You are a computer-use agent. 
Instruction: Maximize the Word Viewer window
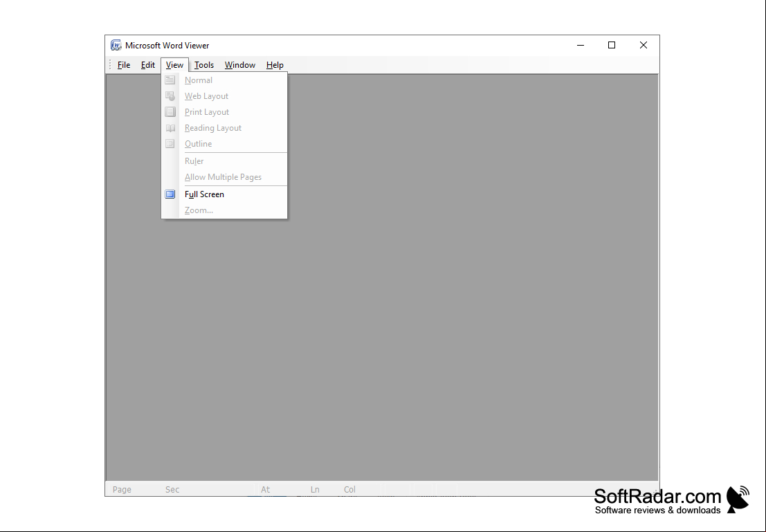612,46
